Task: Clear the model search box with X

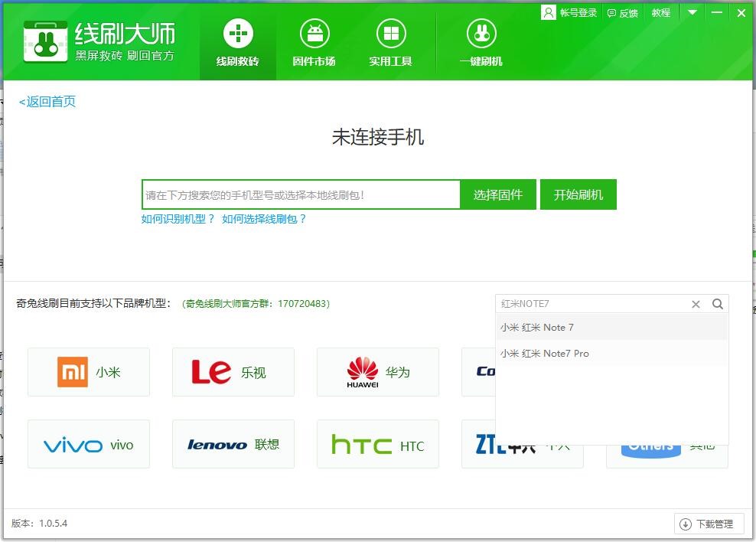Action: (696, 304)
